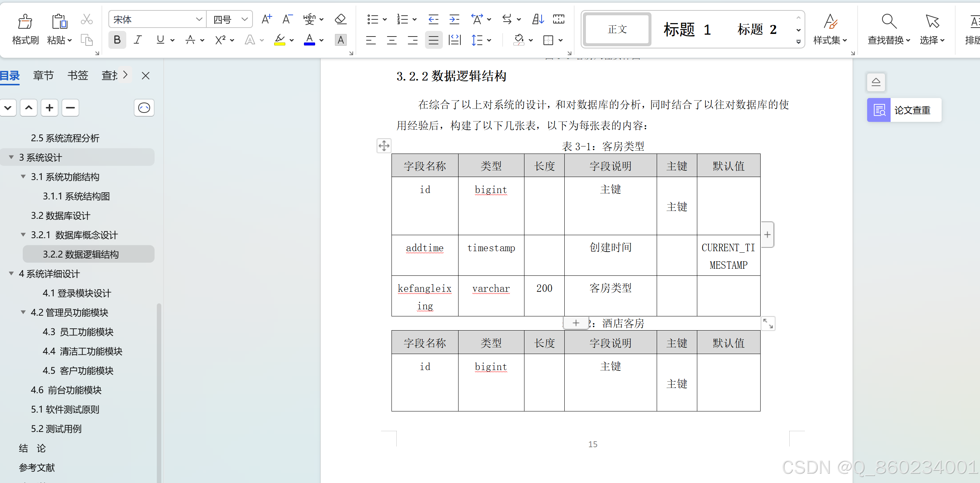Collapse the 4 系统详细设计 node
This screenshot has width=980, height=483.
pos(11,273)
